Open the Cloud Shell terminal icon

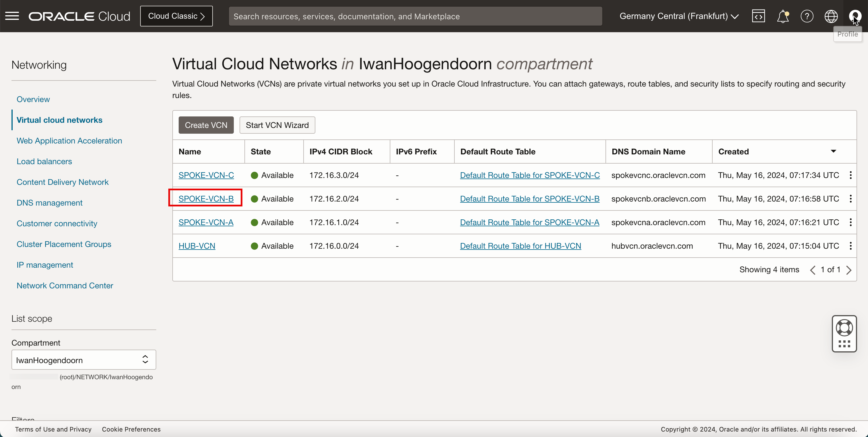pyautogui.click(x=758, y=16)
